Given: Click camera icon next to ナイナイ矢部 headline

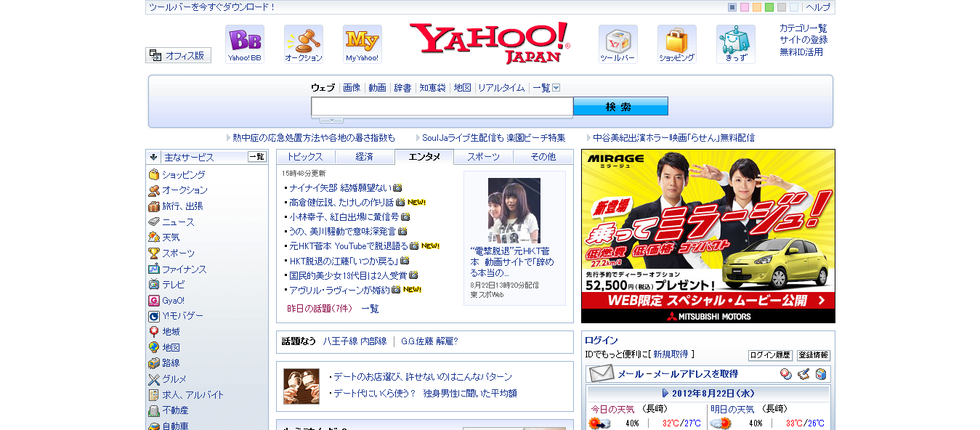Looking at the screenshot, I should pos(397,187).
